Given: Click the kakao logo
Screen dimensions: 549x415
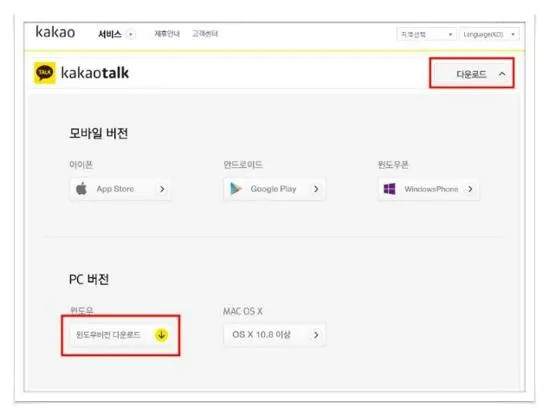Looking at the screenshot, I should 55,32.
